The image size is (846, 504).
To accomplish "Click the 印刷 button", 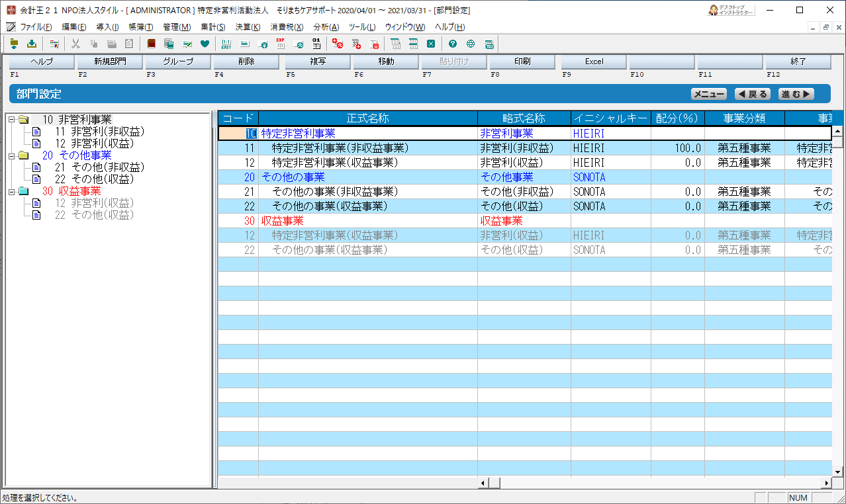I will pyautogui.click(x=522, y=62).
